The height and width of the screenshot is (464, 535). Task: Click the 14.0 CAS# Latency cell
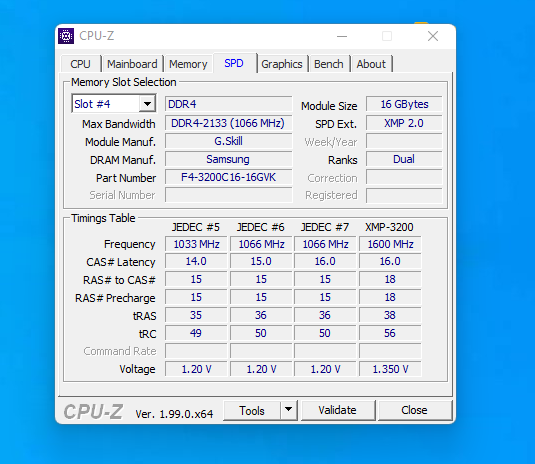tap(196, 261)
